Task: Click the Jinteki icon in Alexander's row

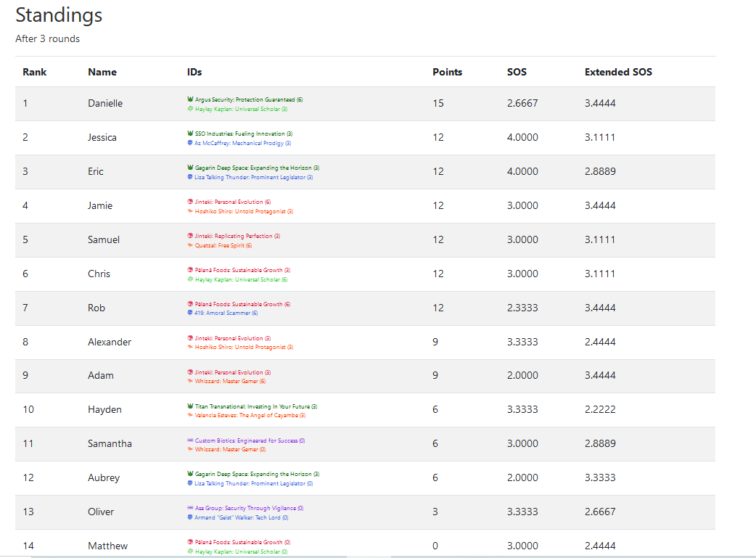Action: [x=190, y=338]
